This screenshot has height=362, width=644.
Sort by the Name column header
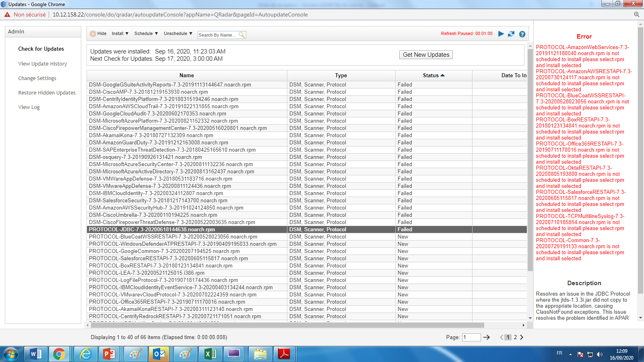pyautogui.click(x=187, y=75)
